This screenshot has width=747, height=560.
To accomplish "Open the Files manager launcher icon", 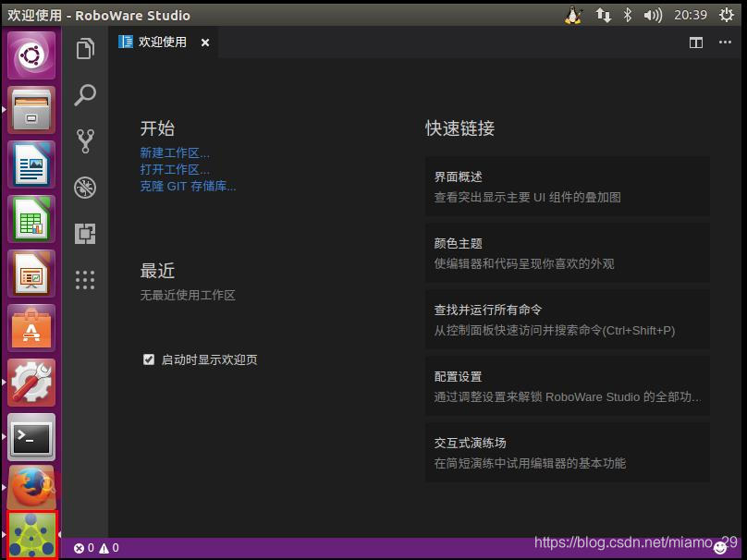I will 31,110.
